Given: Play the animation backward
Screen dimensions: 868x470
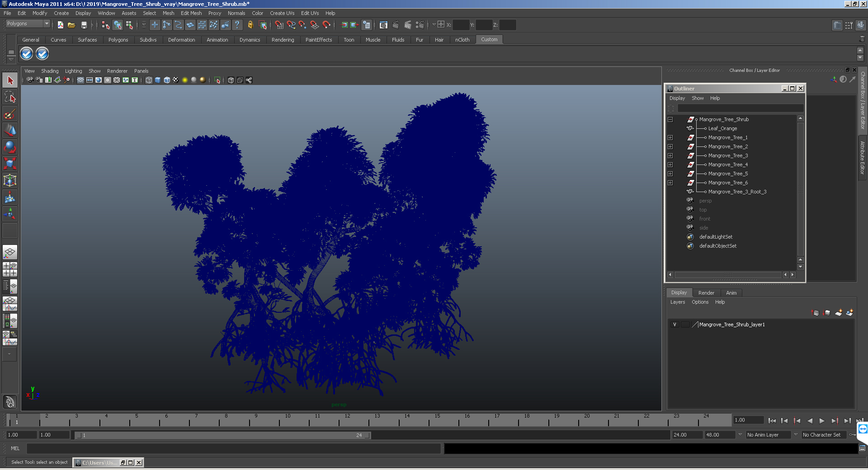Looking at the screenshot, I should pyautogui.click(x=810, y=421).
